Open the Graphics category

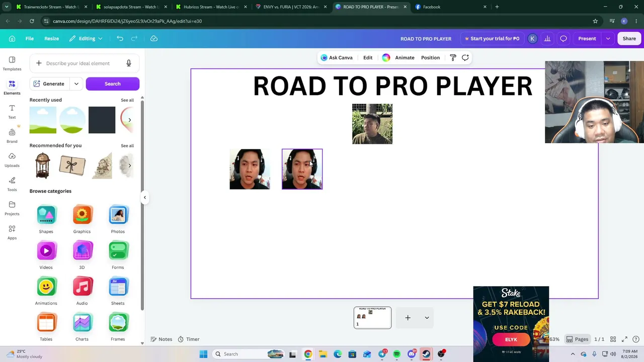[x=82, y=220]
